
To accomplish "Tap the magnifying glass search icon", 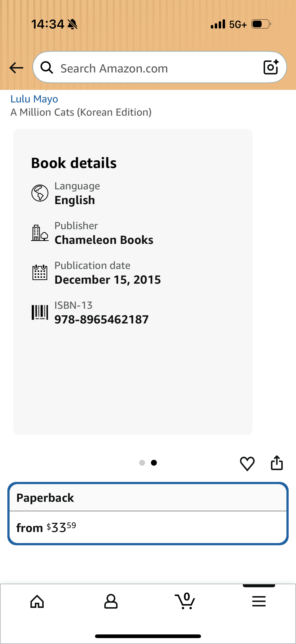I will point(47,68).
